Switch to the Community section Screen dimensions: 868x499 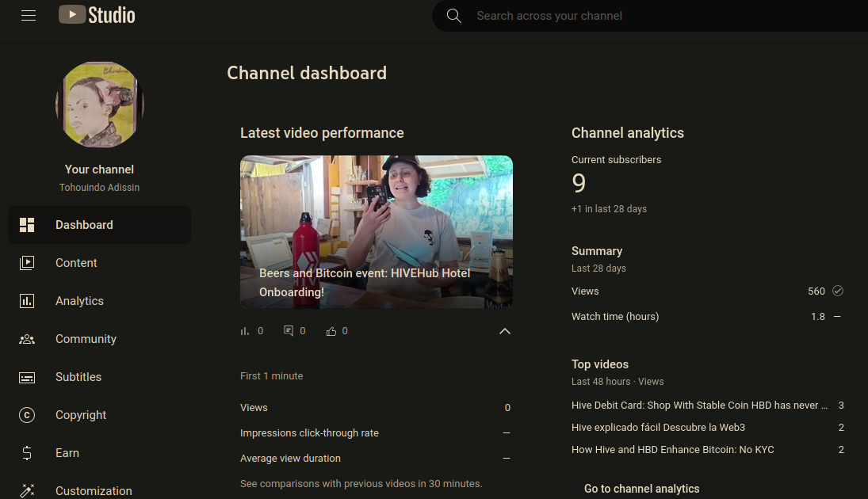(86, 339)
